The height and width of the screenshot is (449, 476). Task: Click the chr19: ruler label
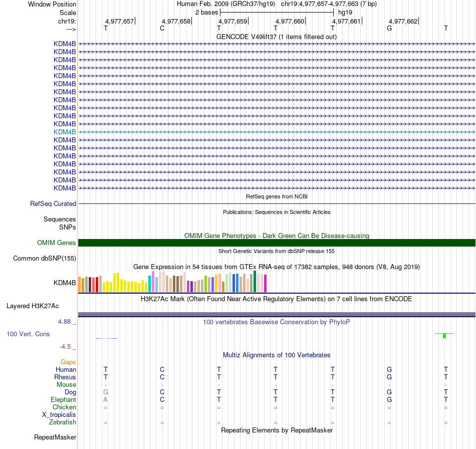click(67, 21)
